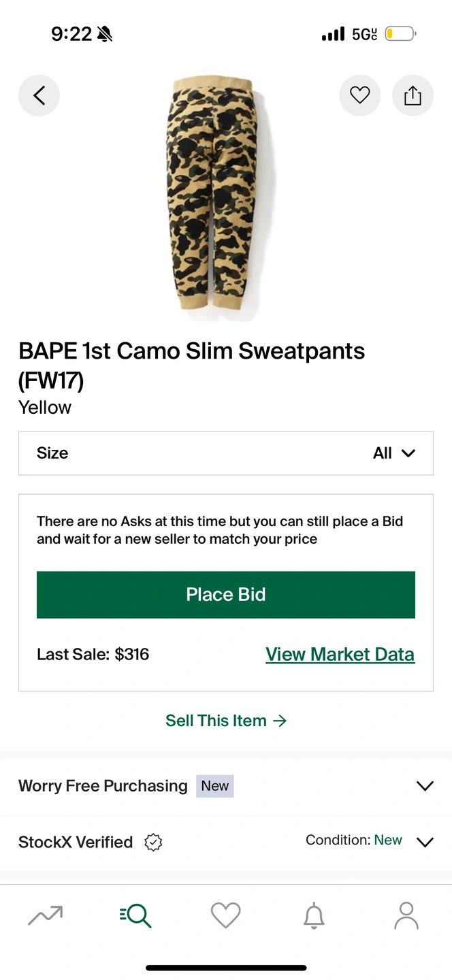
Task: Tap the battery indicator in status bar
Action: pos(400,33)
